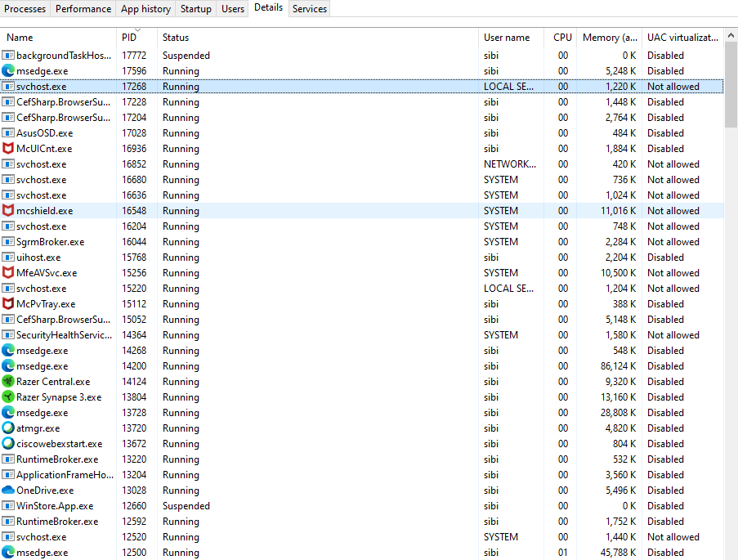Click the 13,160 K memory value
This screenshot has width=738, height=560.
click(619, 397)
